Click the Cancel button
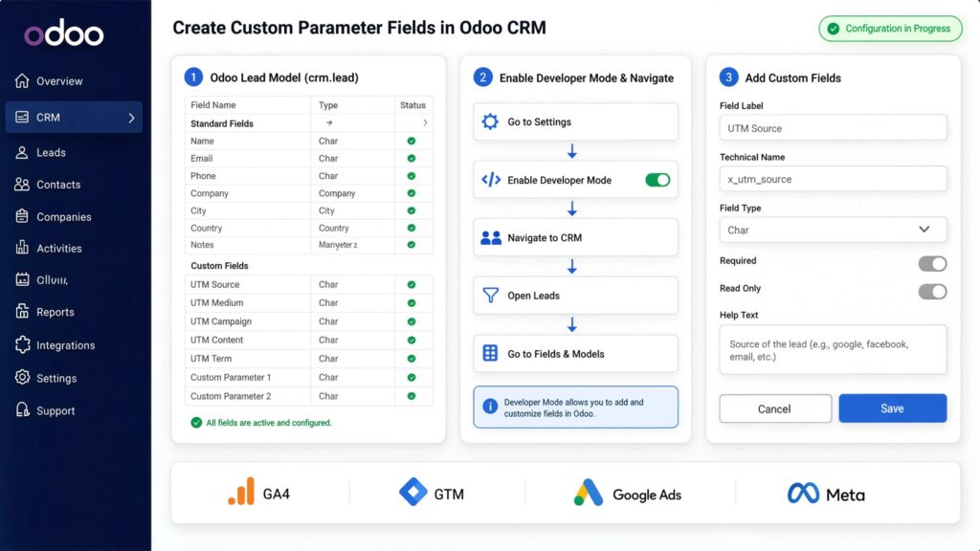The image size is (980, 551). coord(775,408)
